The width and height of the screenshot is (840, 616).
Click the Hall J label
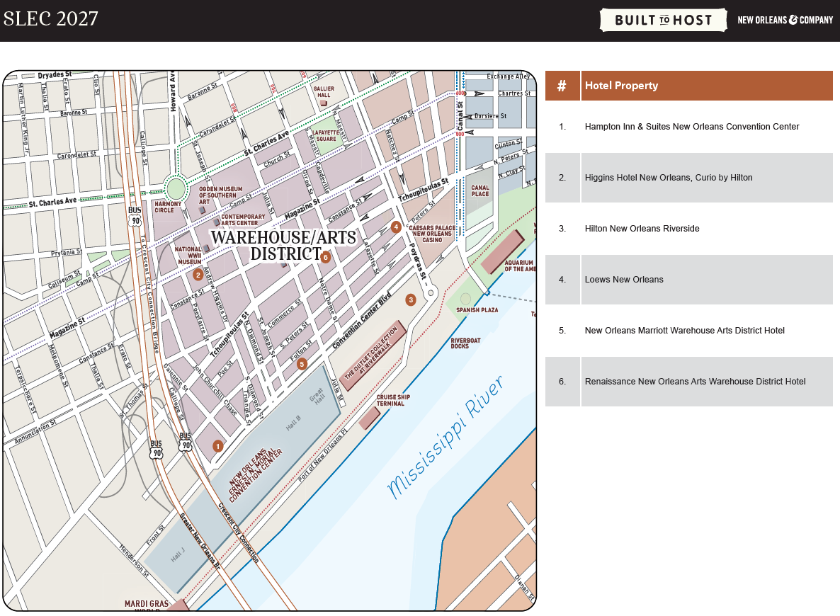pyautogui.click(x=178, y=554)
